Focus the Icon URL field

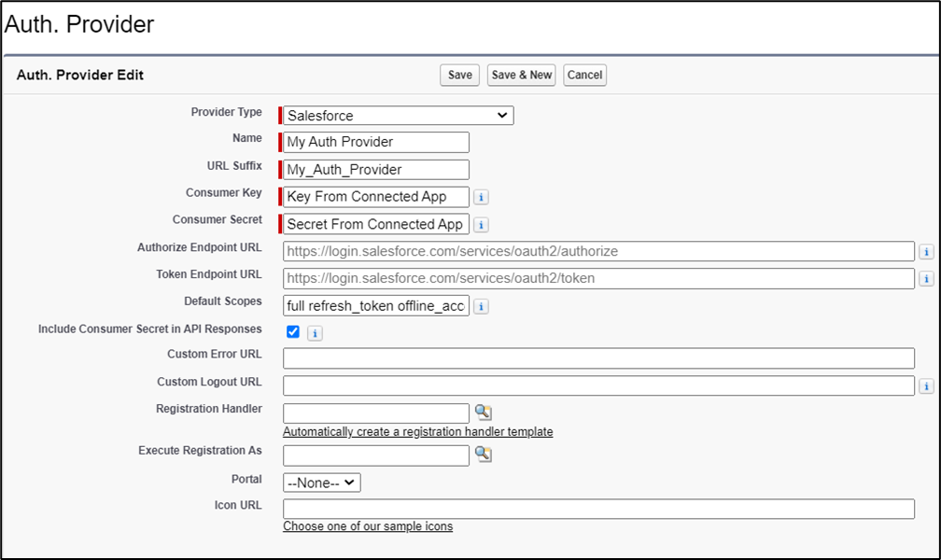point(599,509)
